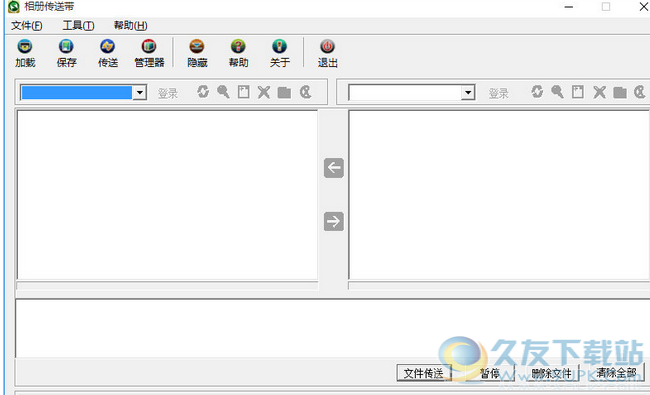This screenshot has width=650, height=395.
Task: Click the right arrow transfer button
Action: [x=334, y=221]
